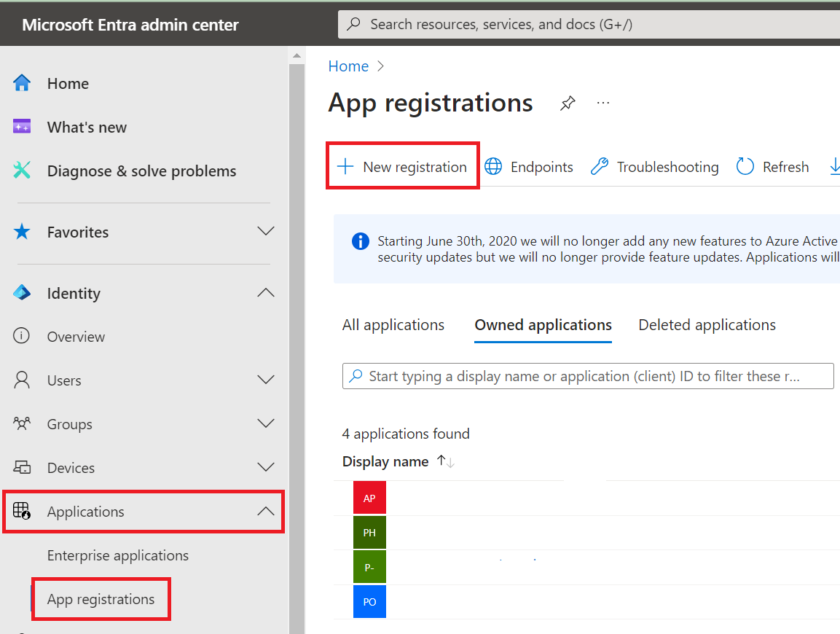Expand the Groups submenu chevron

coord(266,423)
